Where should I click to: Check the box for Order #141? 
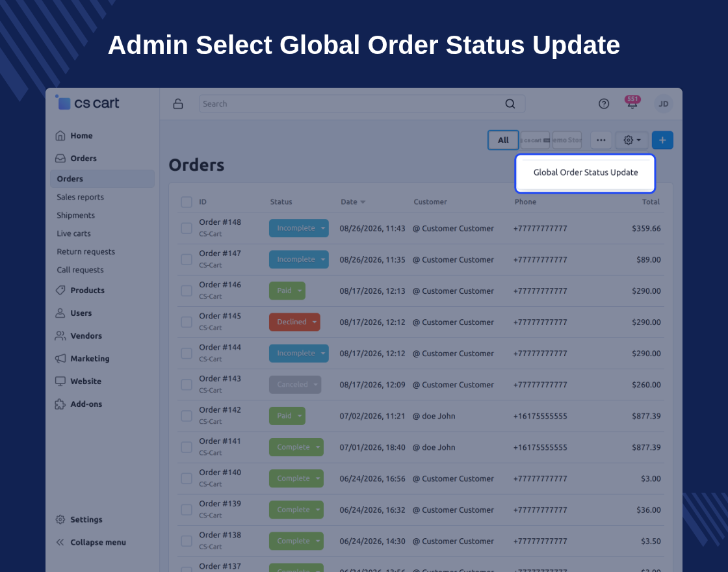click(x=187, y=447)
